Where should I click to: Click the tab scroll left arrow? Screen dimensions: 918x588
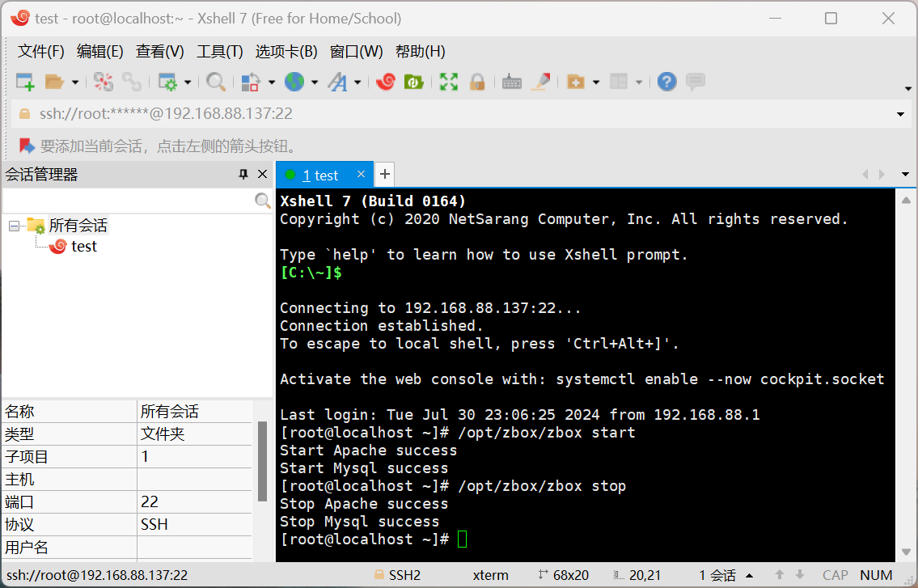point(865,174)
